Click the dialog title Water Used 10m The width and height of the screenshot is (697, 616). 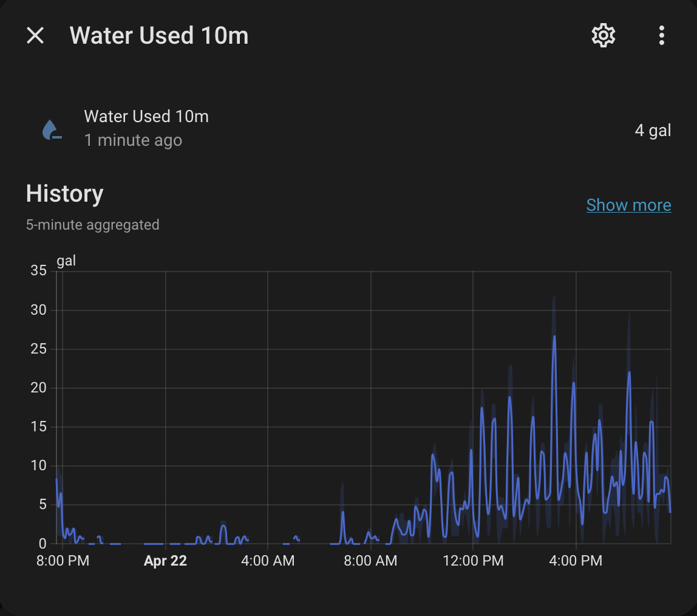(159, 36)
